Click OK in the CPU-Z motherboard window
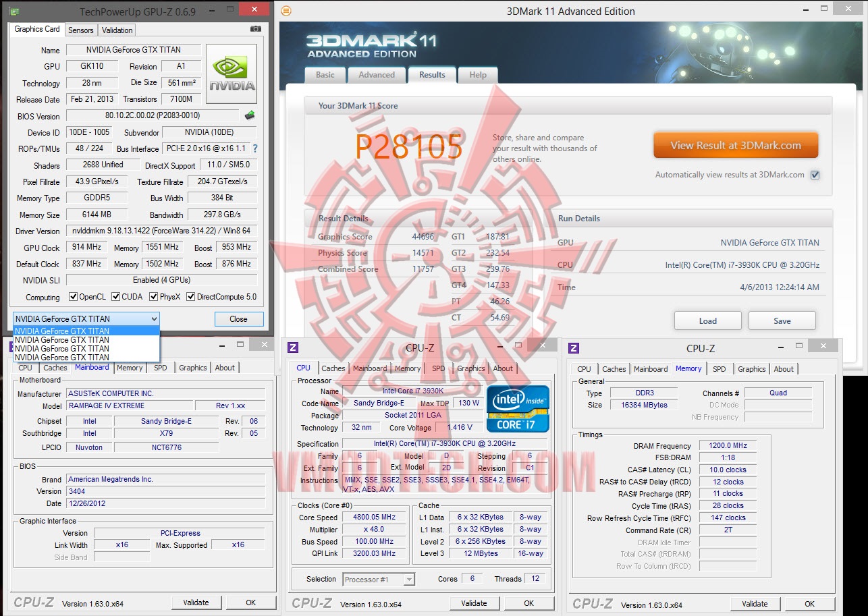 250,603
